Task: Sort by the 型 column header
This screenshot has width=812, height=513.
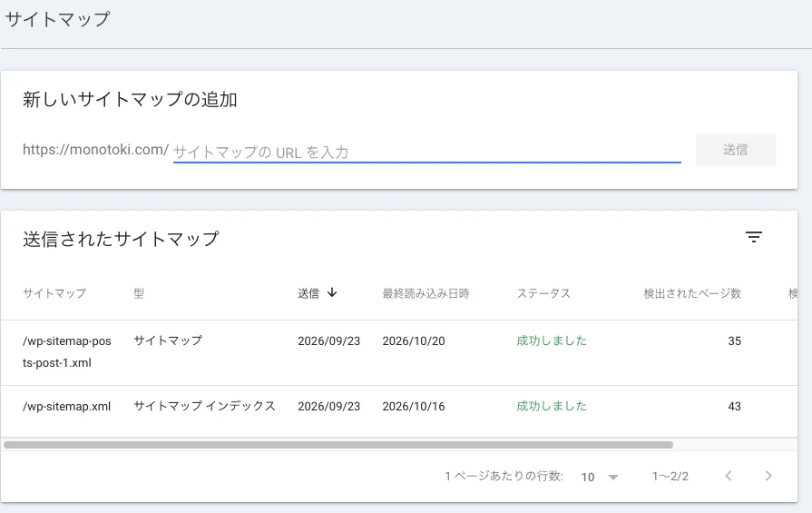Action: click(x=139, y=293)
